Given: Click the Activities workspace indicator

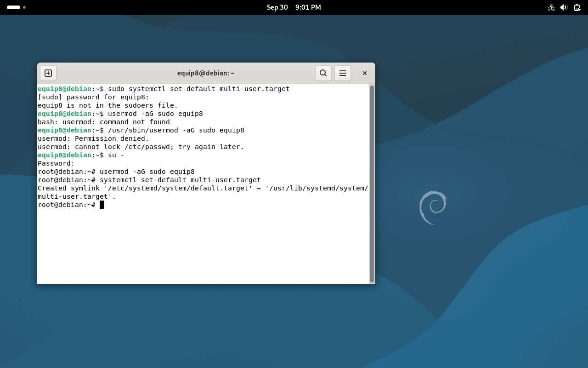Looking at the screenshot, I should point(16,7).
